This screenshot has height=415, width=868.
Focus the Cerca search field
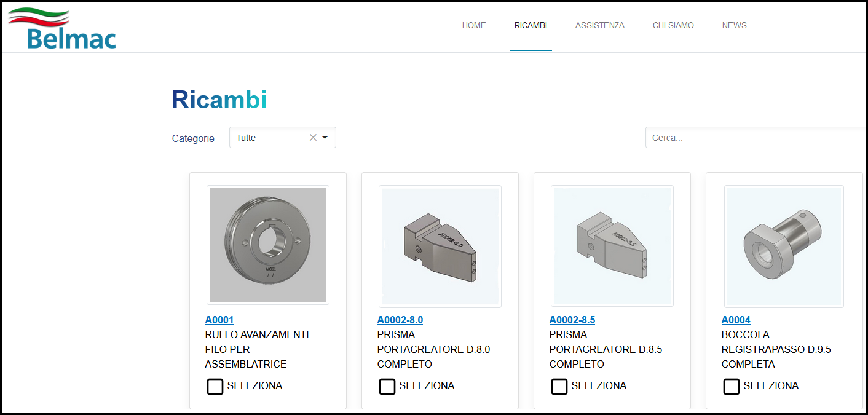(x=756, y=138)
